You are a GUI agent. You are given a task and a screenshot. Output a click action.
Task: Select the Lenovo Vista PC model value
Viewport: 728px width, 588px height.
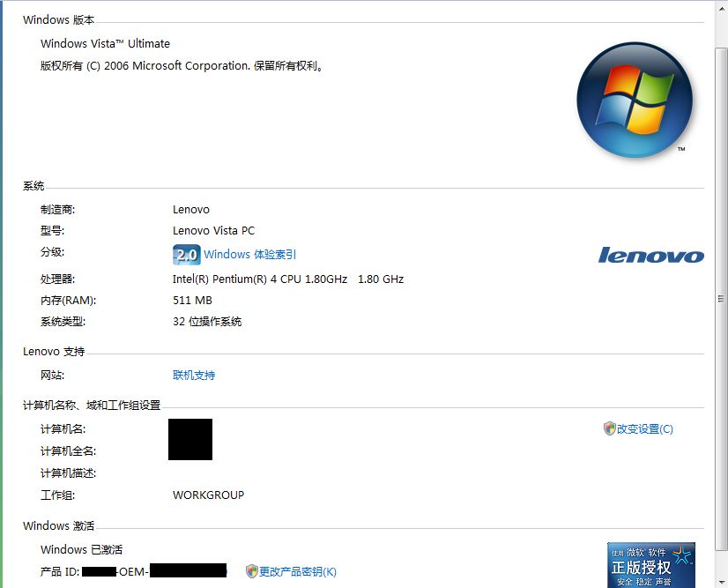point(213,231)
